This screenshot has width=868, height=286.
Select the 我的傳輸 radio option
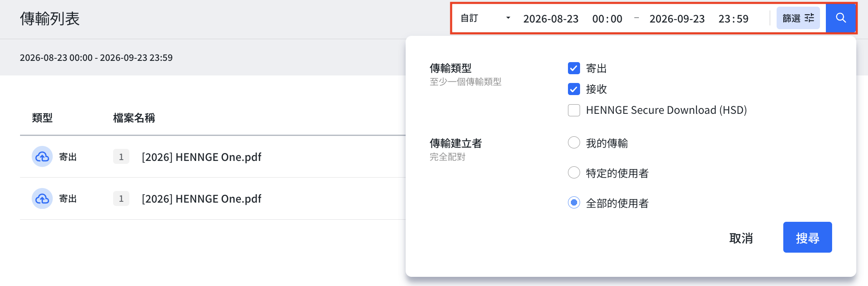coord(574,143)
